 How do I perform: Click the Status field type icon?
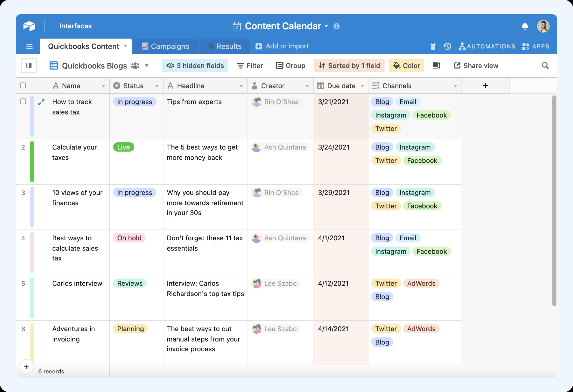(117, 86)
